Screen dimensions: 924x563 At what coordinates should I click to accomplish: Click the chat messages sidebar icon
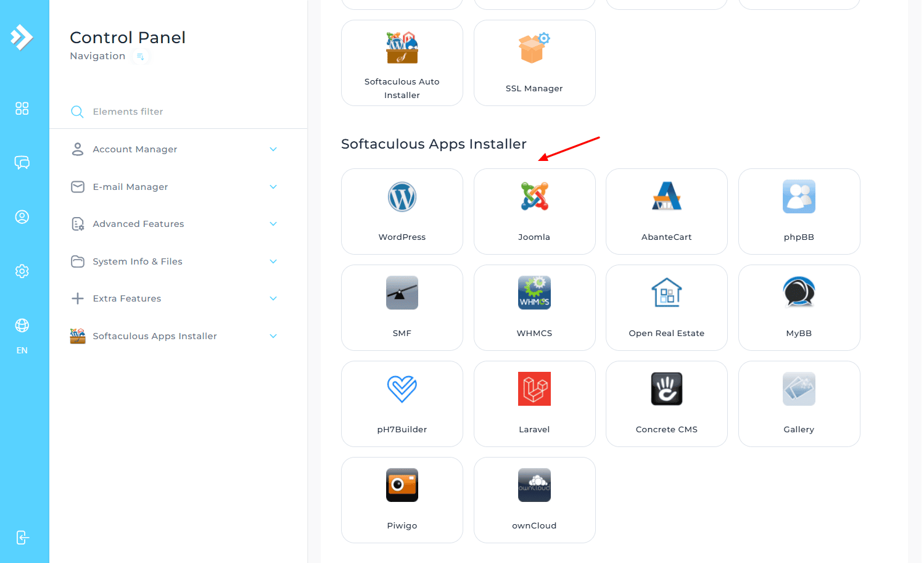[22, 163]
